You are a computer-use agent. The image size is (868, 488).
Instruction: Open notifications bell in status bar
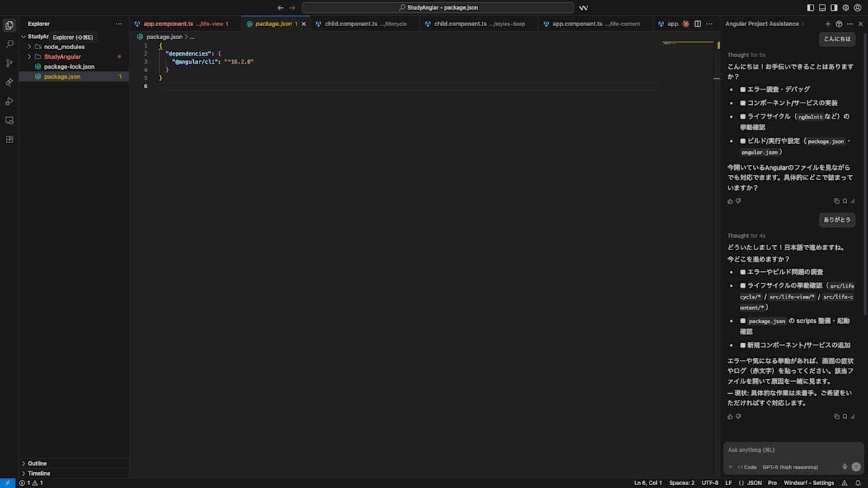pos(857,483)
